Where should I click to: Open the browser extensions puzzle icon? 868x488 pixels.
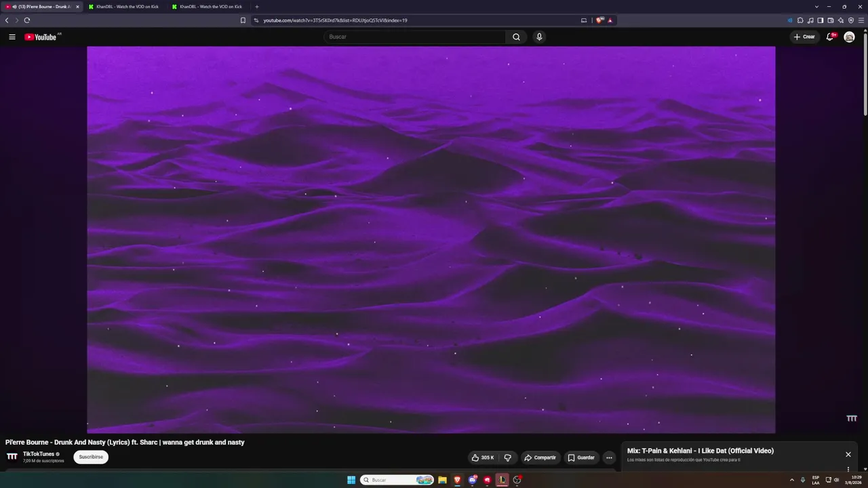coord(800,20)
